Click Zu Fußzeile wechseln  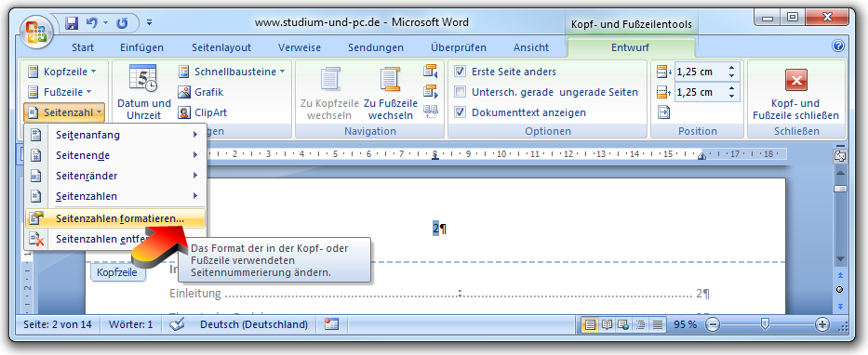point(391,93)
